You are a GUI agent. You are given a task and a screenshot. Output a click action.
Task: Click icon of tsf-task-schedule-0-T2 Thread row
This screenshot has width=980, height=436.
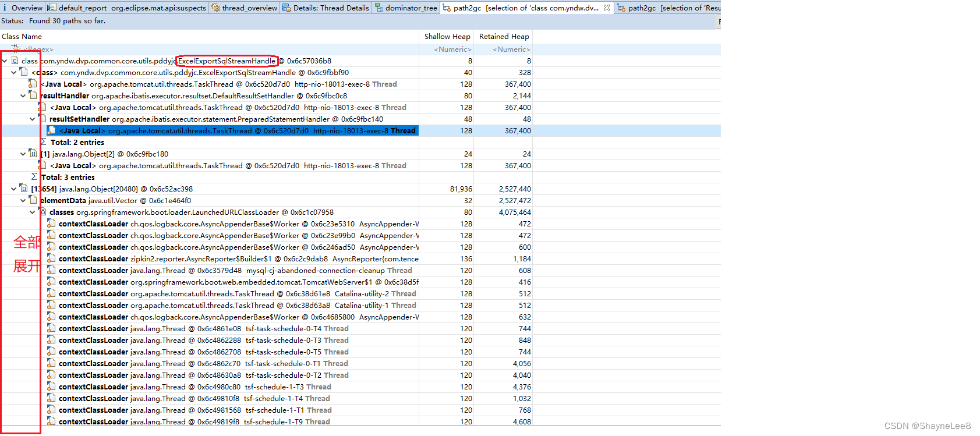(52, 375)
